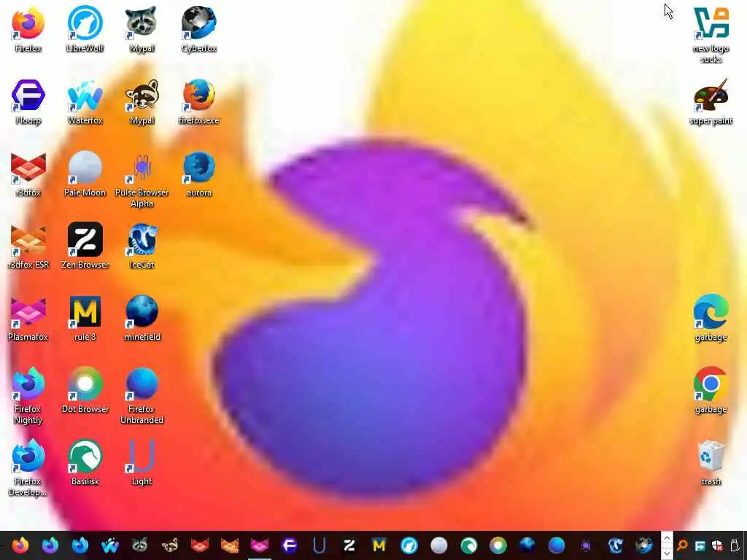Launch Basilisk from the taskbar

coord(468,545)
